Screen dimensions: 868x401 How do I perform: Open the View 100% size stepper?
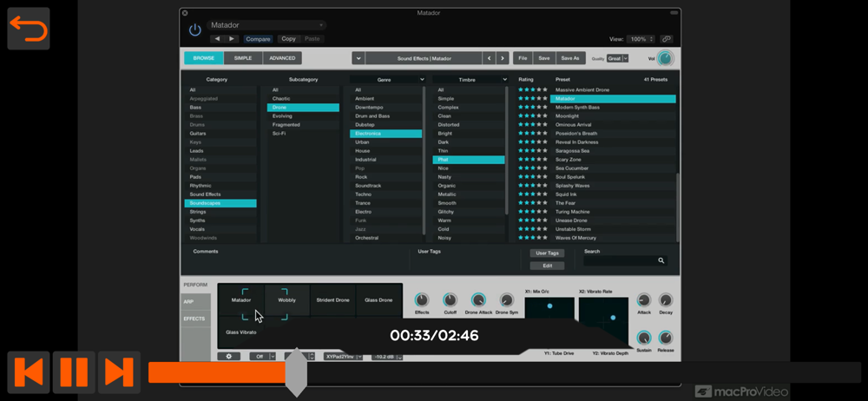tap(641, 39)
